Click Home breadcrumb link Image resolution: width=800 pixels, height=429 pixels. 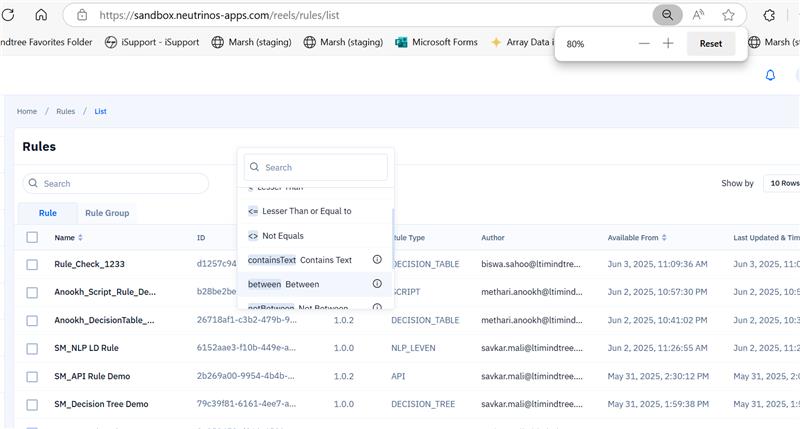click(x=27, y=111)
